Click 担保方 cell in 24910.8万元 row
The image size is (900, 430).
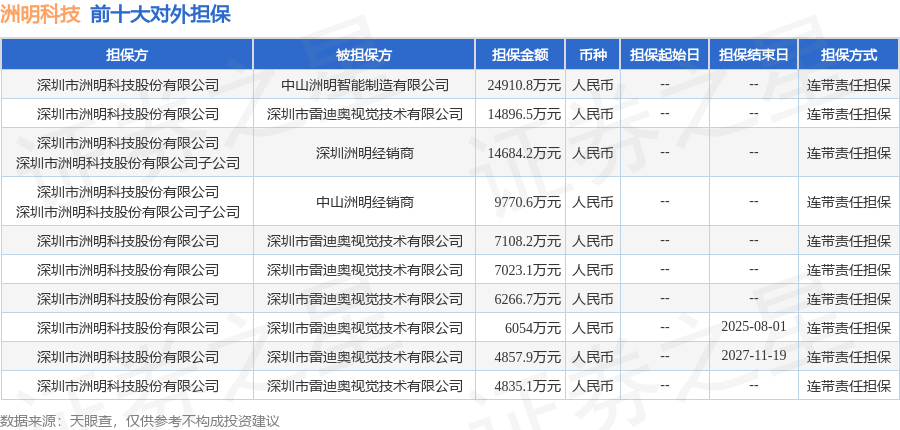[127, 85]
